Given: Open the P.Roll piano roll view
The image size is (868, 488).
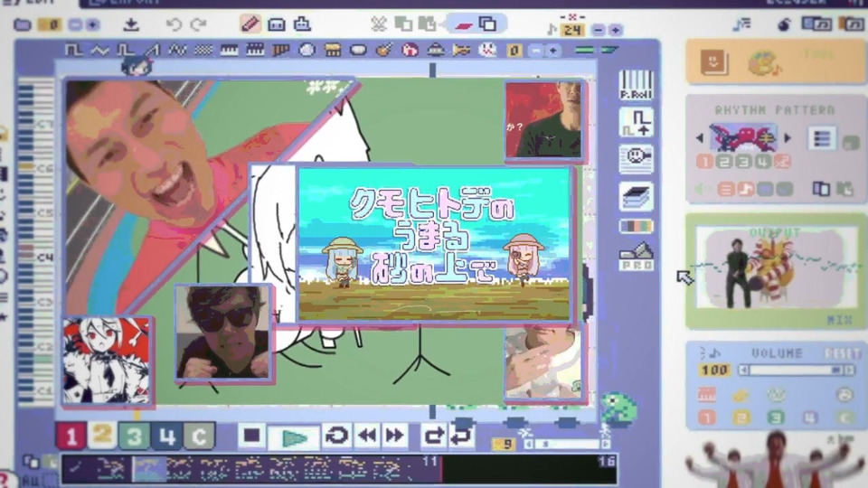Looking at the screenshot, I should click(636, 85).
